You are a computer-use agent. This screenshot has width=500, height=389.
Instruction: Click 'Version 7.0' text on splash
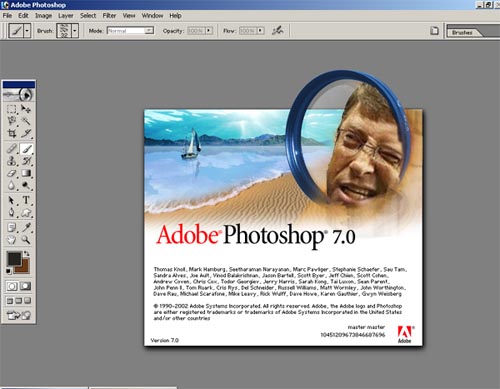pos(165,340)
